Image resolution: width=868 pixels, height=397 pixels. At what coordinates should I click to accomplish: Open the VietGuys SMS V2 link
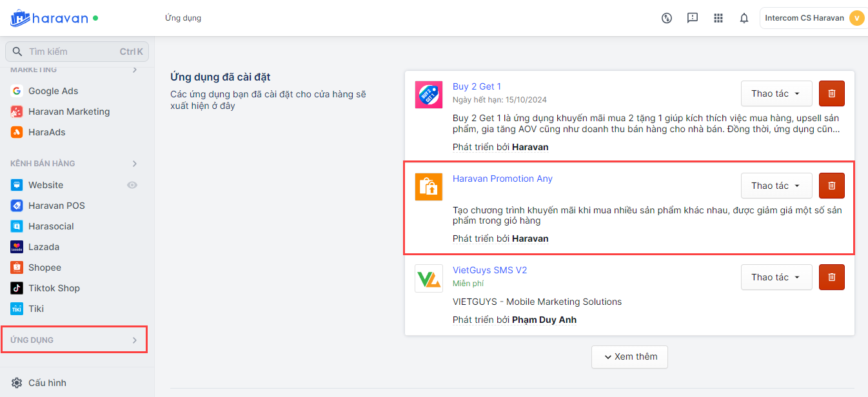coord(489,270)
